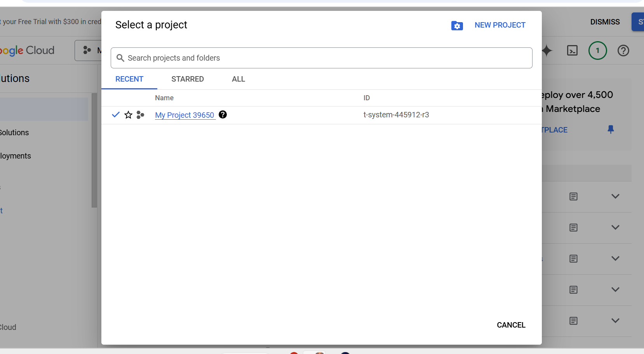Switch to the STARRED tab
Viewport: 644px width, 354px height.
coord(188,79)
